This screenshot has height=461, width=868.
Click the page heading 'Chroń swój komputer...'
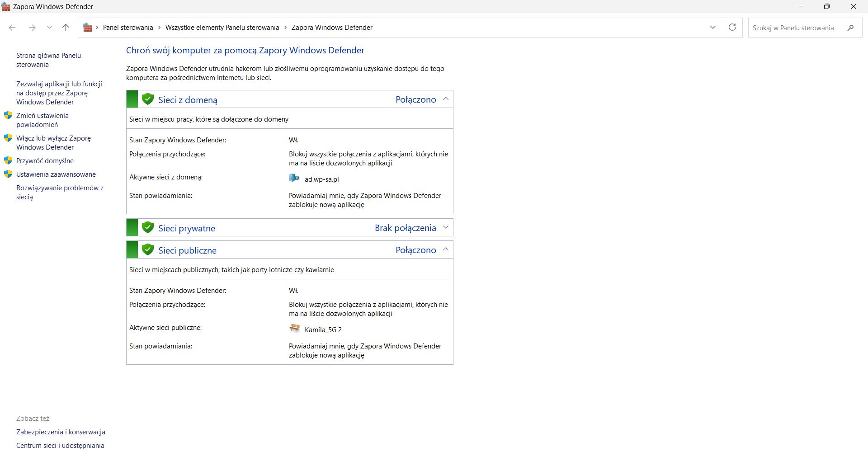(245, 50)
